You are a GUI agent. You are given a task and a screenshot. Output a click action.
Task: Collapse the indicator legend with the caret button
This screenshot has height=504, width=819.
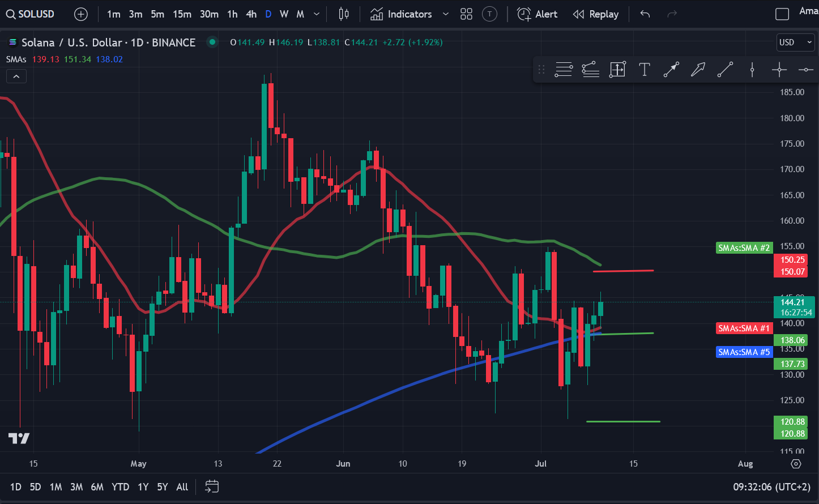click(x=16, y=76)
